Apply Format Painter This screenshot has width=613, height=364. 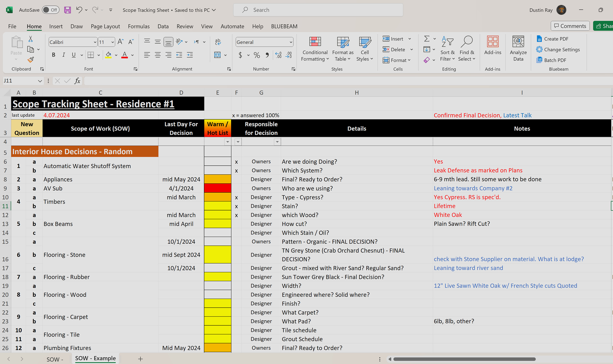coord(30,60)
